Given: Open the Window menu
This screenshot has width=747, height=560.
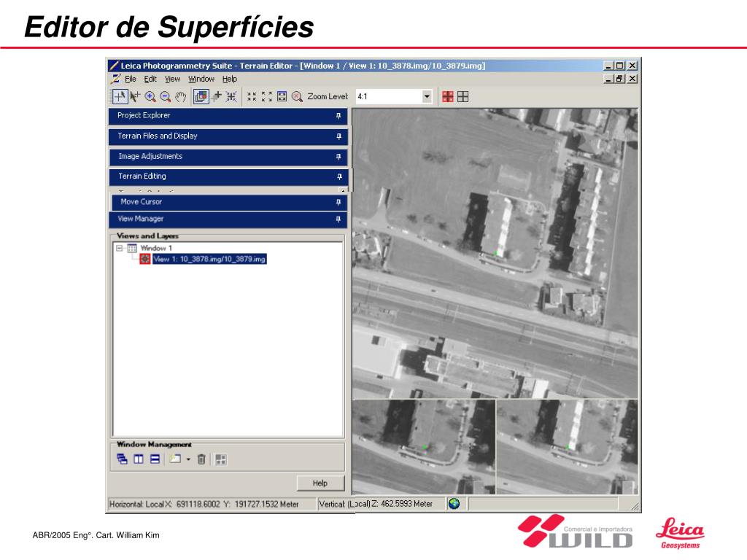Looking at the screenshot, I should coord(201,79).
